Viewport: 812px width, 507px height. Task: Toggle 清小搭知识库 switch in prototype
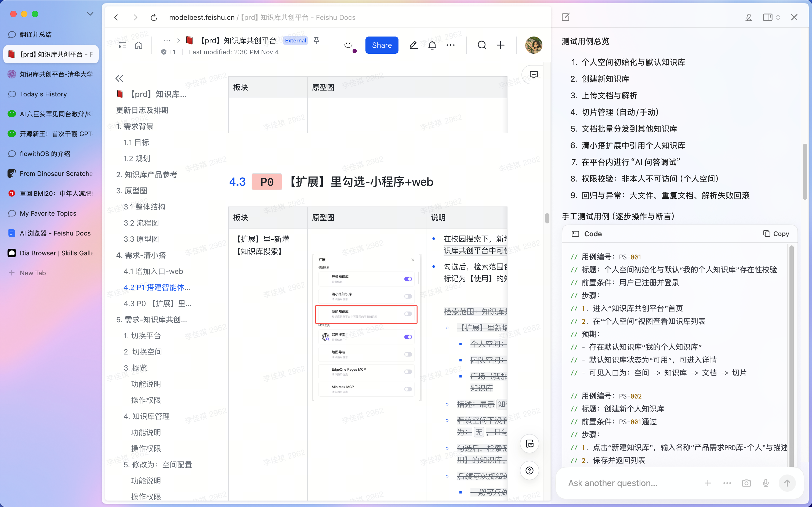coord(408,296)
